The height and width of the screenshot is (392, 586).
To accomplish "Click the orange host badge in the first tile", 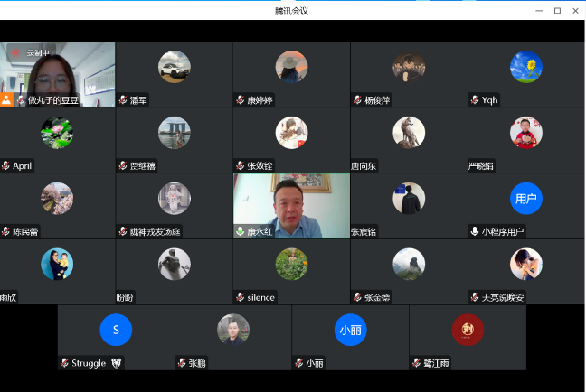I will pyautogui.click(x=6, y=99).
